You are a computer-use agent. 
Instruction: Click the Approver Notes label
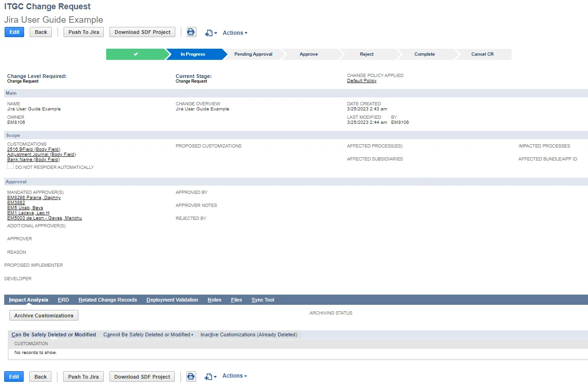196,206
